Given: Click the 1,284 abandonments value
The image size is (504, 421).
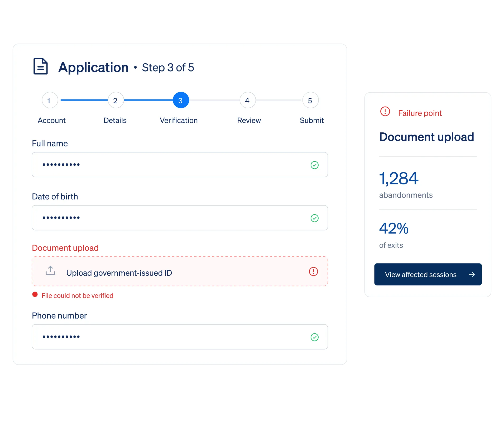Looking at the screenshot, I should [399, 179].
